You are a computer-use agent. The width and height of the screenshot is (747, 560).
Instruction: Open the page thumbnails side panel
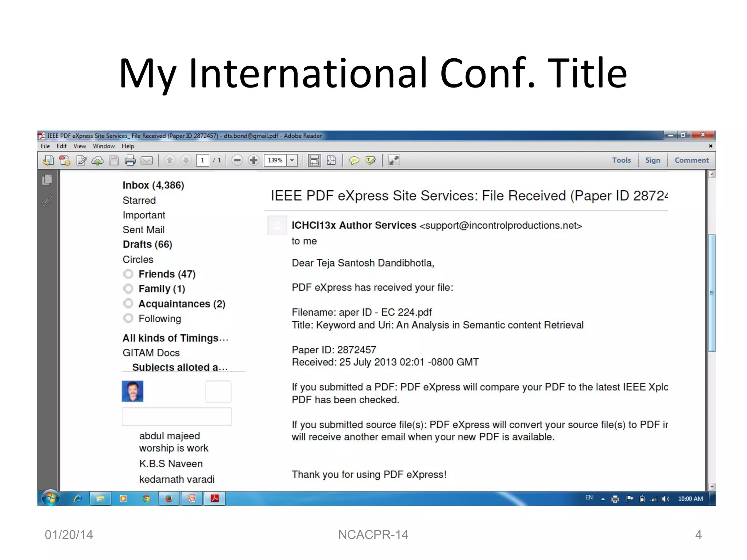(x=47, y=180)
